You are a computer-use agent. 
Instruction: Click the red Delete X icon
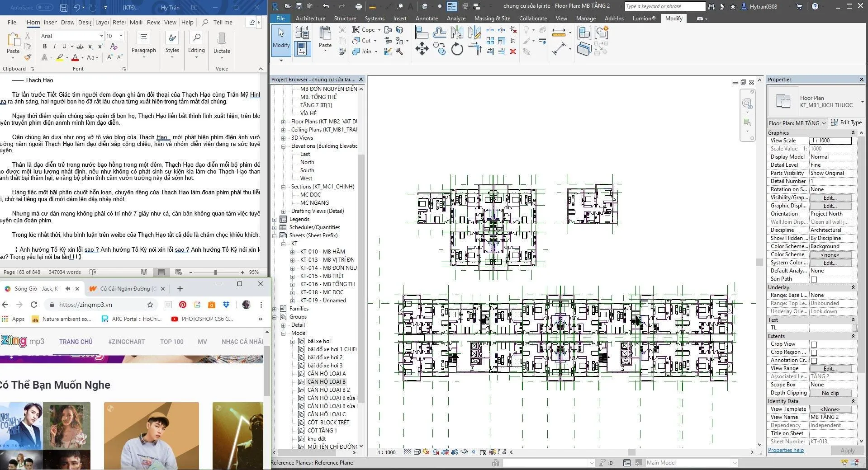[x=513, y=52]
